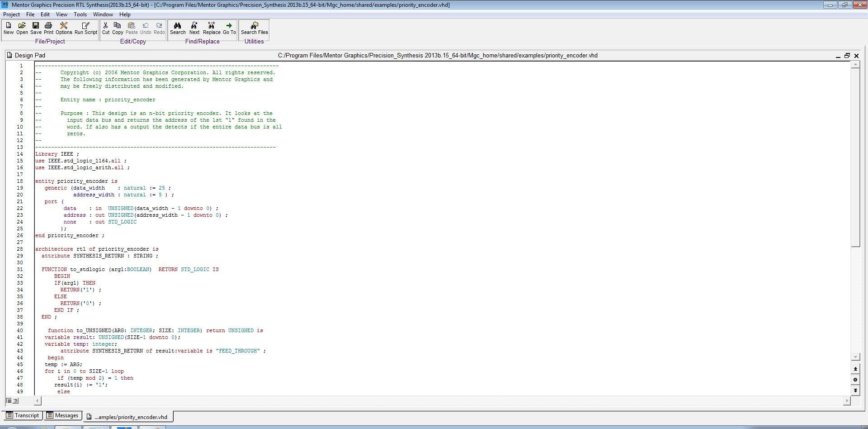Viewport: 868px width, 429px height.
Task: Restore the Design Pad document window
Action: tap(847, 56)
